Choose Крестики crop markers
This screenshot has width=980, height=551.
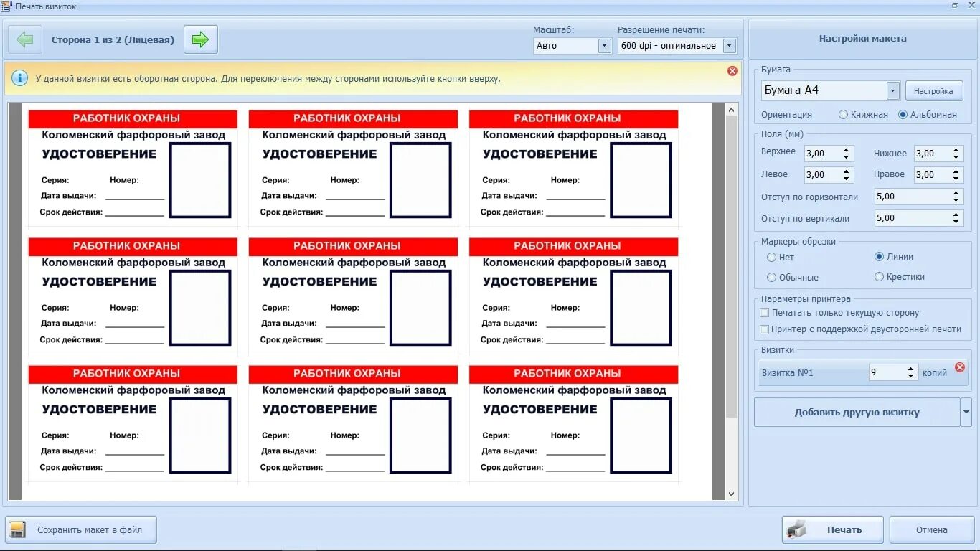click(880, 276)
